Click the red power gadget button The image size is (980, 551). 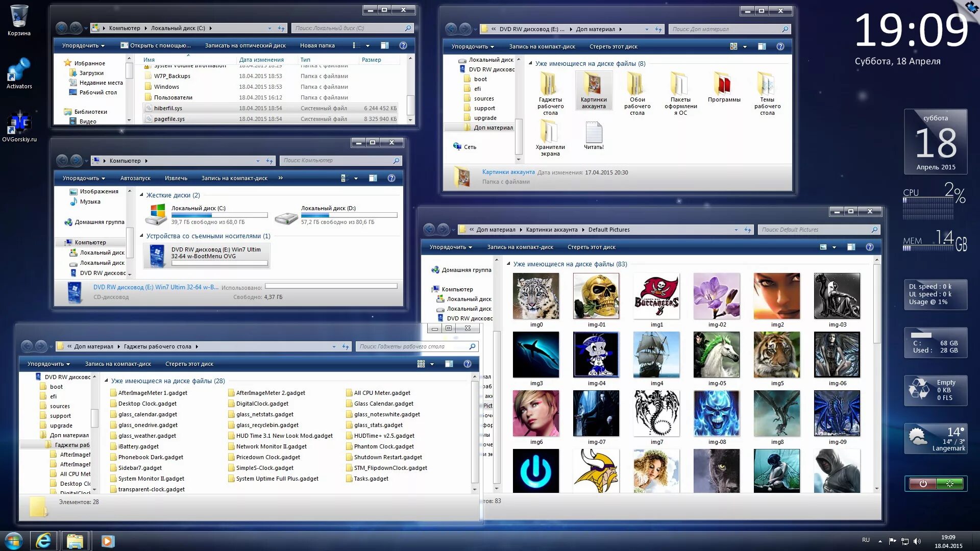tap(923, 484)
